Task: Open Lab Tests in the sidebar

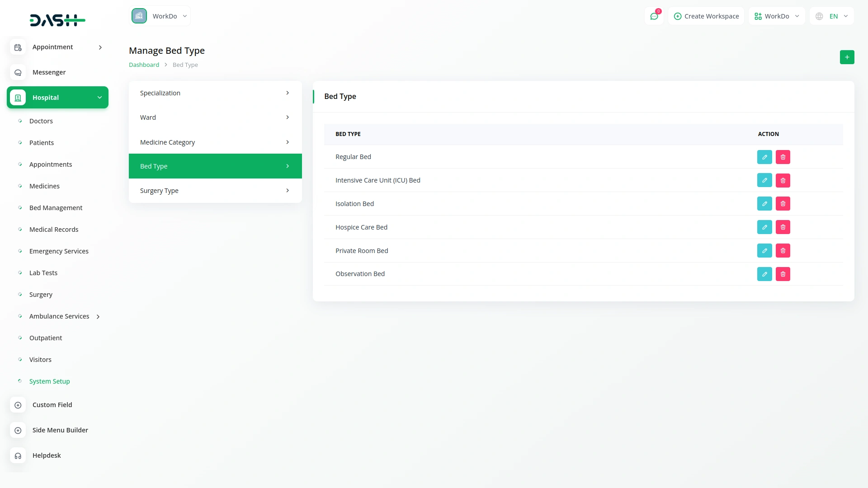Action: pyautogui.click(x=43, y=273)
